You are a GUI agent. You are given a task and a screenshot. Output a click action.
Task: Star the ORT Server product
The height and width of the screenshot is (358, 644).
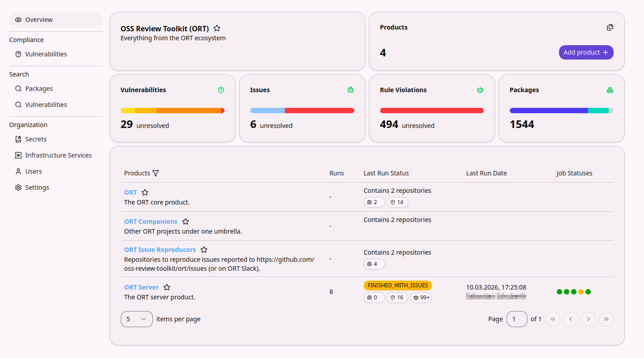(x=167, y=287)
